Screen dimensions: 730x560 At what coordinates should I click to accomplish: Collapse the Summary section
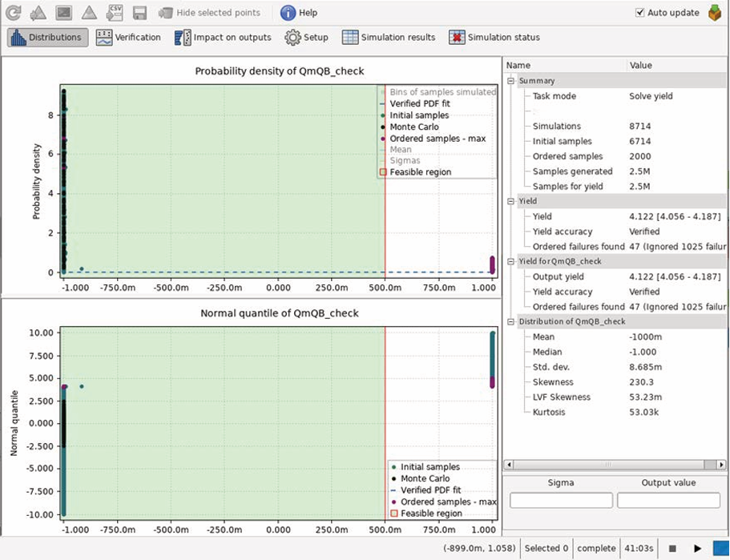(510, 81)
